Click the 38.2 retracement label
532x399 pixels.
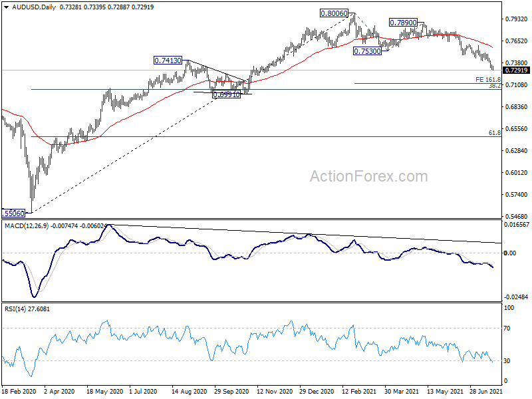click(x=495, y=86)
